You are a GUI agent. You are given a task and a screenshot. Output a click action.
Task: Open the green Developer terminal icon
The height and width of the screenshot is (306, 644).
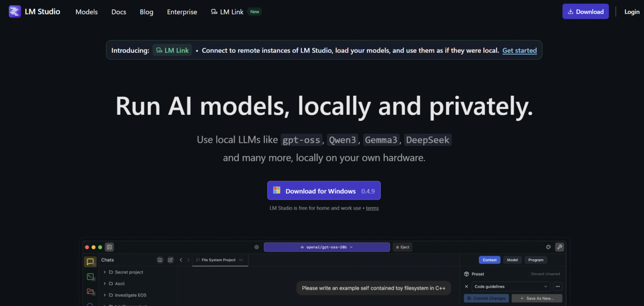[x=90, y=277]
